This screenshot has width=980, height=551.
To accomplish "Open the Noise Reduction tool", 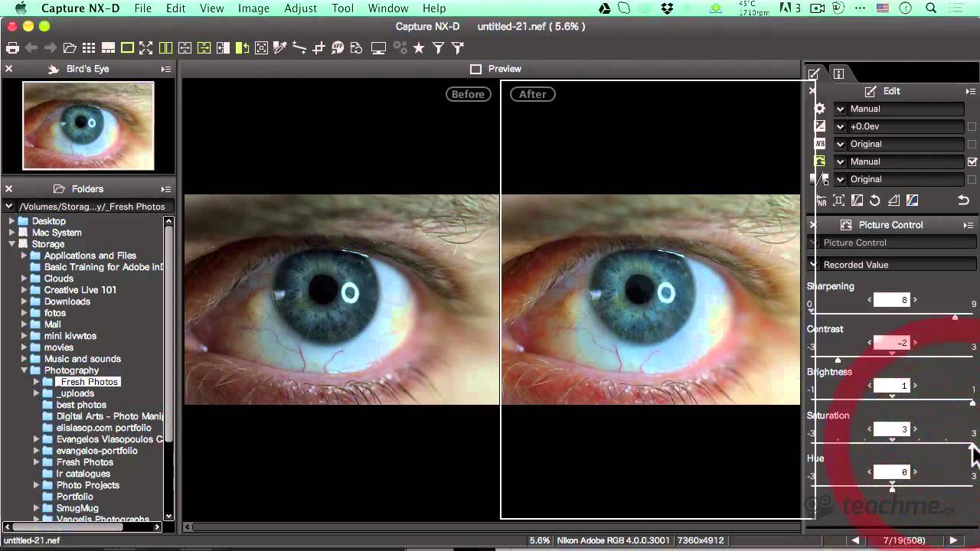I will (821, 201).
